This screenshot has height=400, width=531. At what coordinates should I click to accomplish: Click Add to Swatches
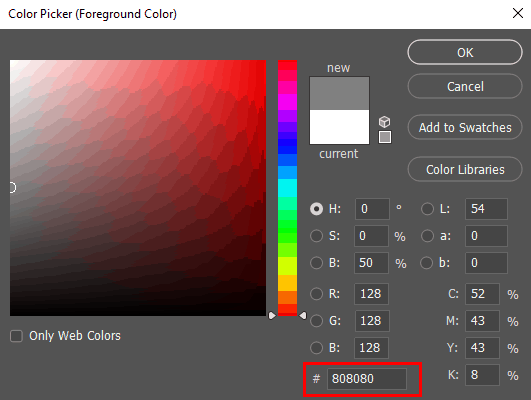[465, 127]
